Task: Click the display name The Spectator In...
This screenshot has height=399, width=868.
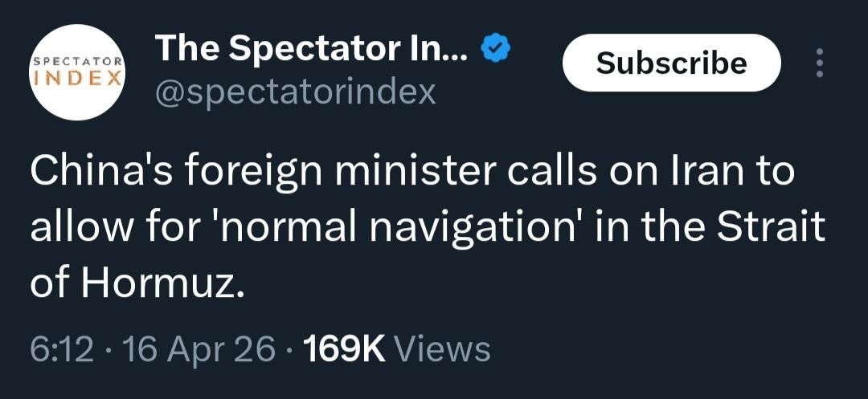Action: pyautogui.click(x=309, y=50)
